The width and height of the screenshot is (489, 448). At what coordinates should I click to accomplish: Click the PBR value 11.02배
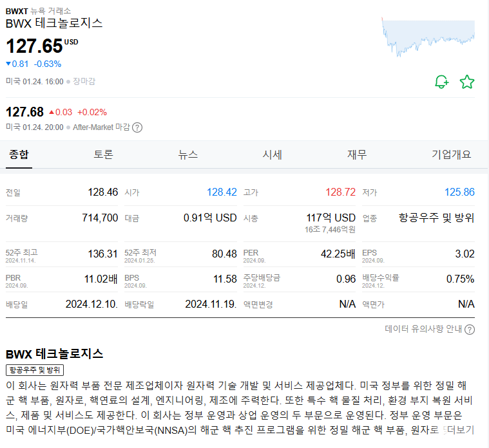coord(101,279)
